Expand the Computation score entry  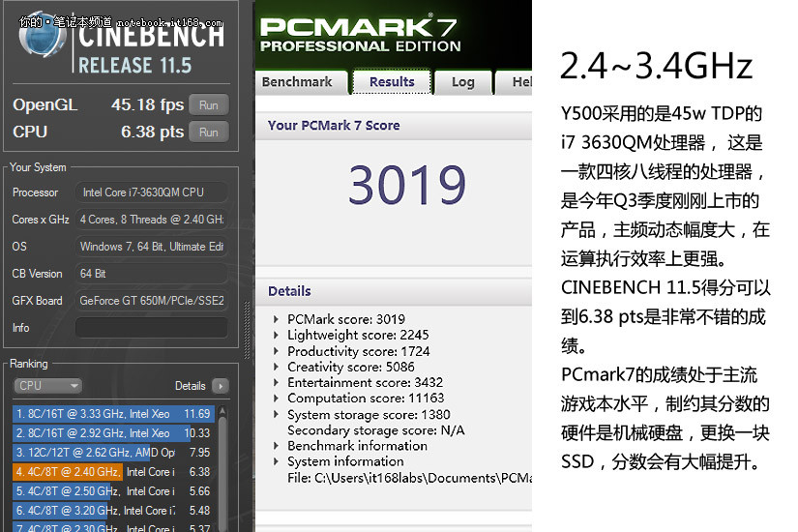coord(276,398)
